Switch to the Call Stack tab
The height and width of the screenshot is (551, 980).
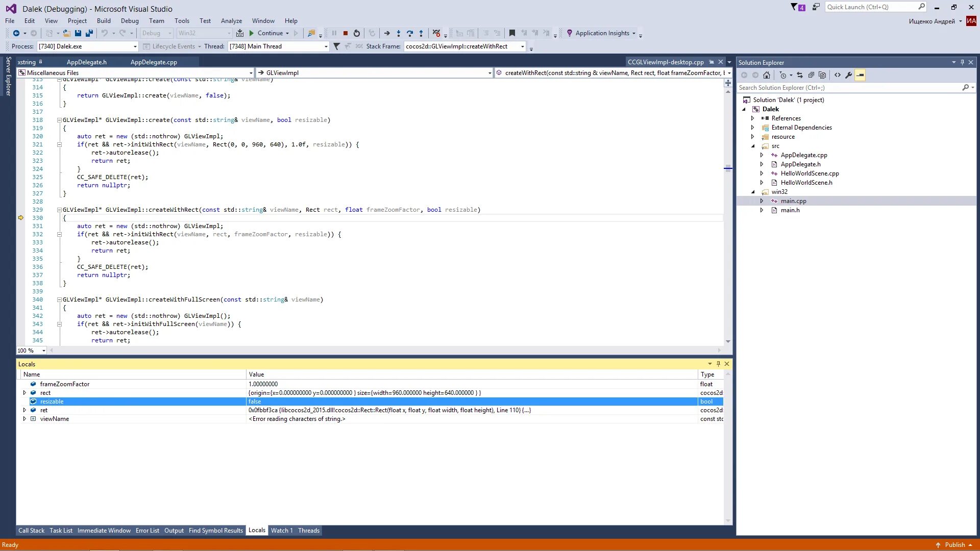(31, 531)
